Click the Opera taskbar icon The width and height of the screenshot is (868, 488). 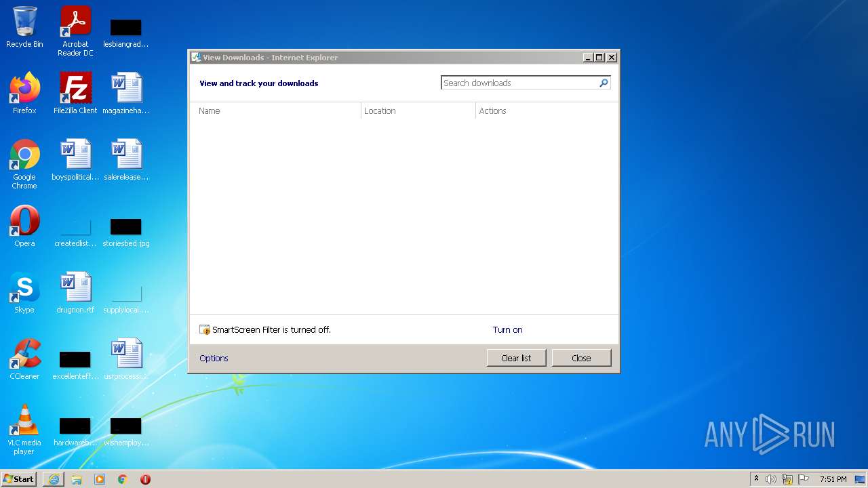click(x=145, y=479)
